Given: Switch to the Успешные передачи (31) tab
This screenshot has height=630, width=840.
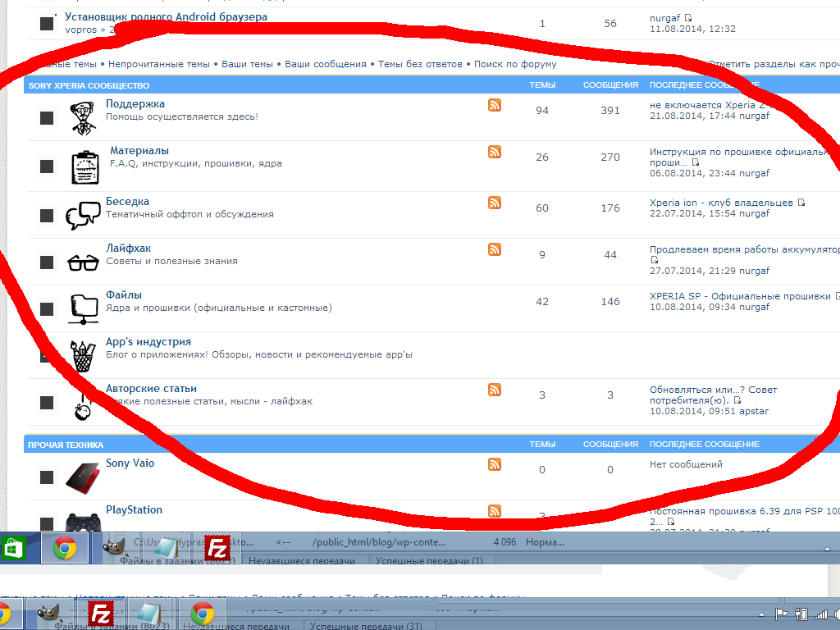Looking at the screenshot, I should [x=366, y=626].
